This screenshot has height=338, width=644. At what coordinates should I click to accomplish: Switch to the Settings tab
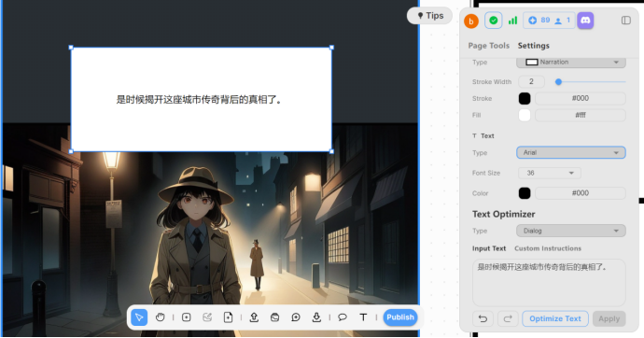tap(534, 46)
